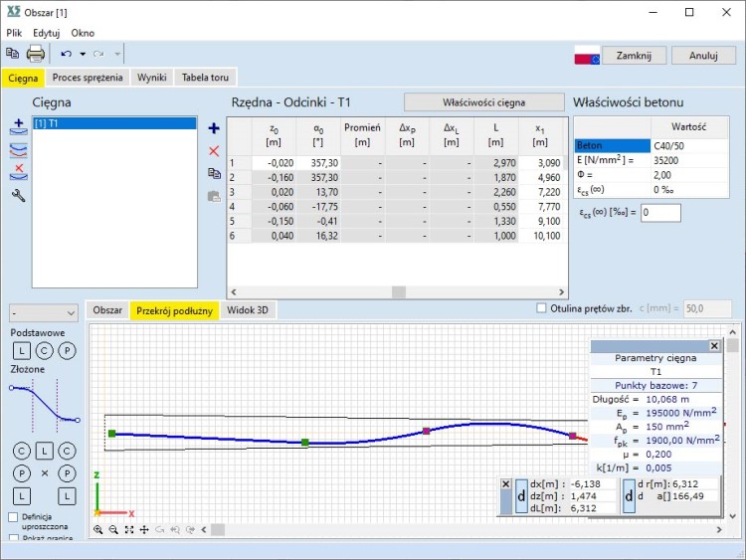Tick the Definicja uproszczona checkbox
The width and height of the screenshot is (746, 560).
[x=13, y=517]
